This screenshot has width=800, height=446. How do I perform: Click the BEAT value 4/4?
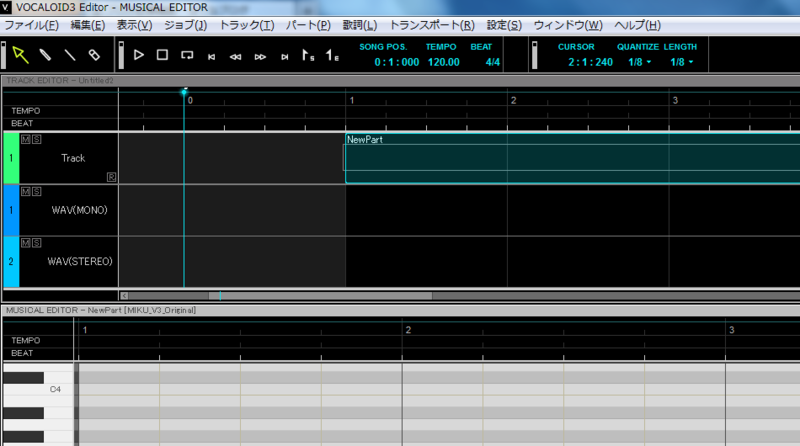pyautogui.click(x=492, y=62)
